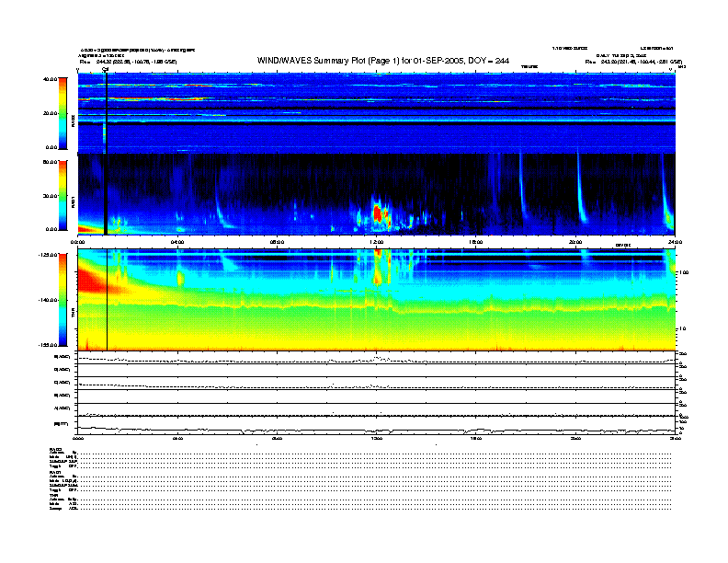Screen dimensions: 728x563
Task: Click the black calibration line in RAD1 panel
Action: click(106, 194)
